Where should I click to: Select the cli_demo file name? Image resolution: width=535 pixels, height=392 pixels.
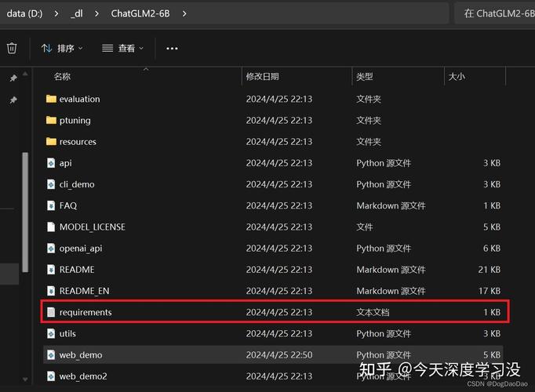point(77,184)
